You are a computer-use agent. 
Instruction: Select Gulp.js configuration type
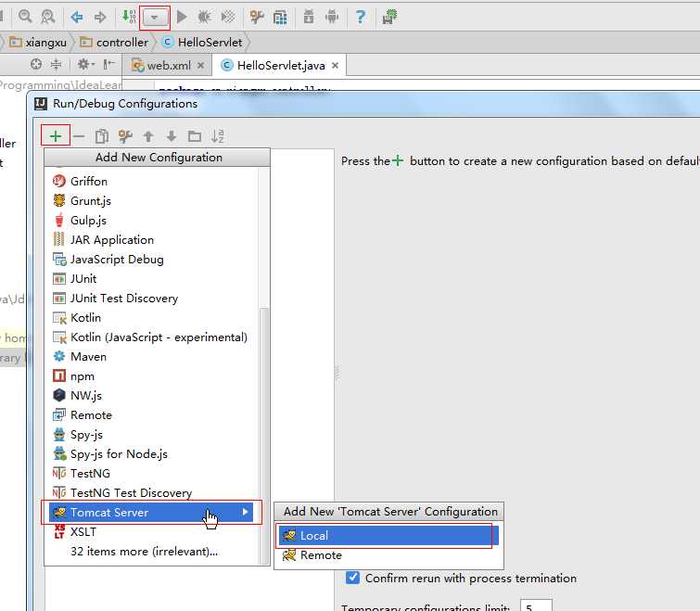(152, 221)
